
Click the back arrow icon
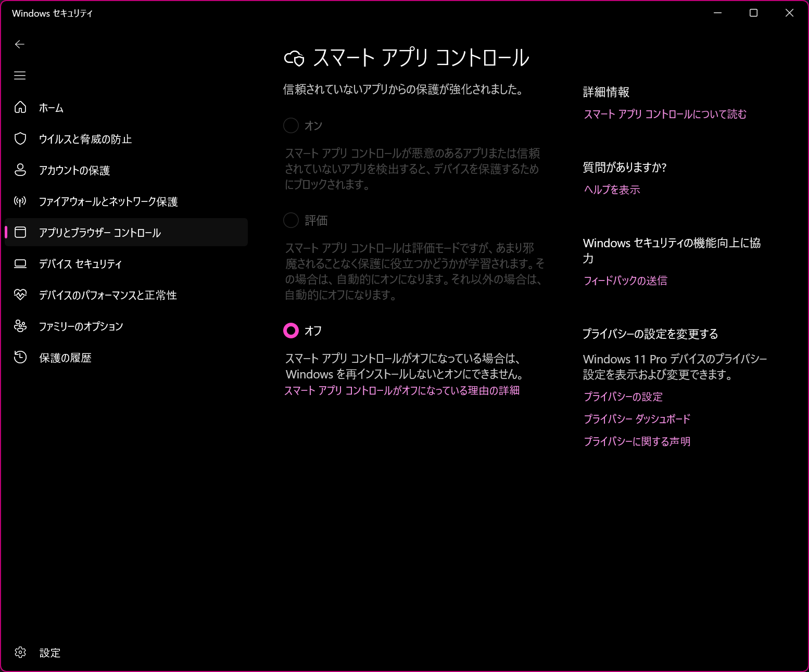point(20,44)
